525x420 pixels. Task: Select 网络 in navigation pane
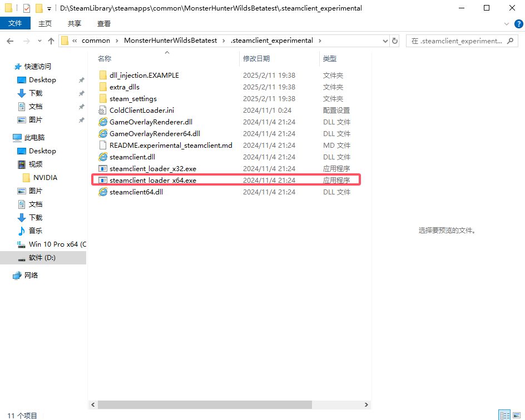click(x=31, y=275)
